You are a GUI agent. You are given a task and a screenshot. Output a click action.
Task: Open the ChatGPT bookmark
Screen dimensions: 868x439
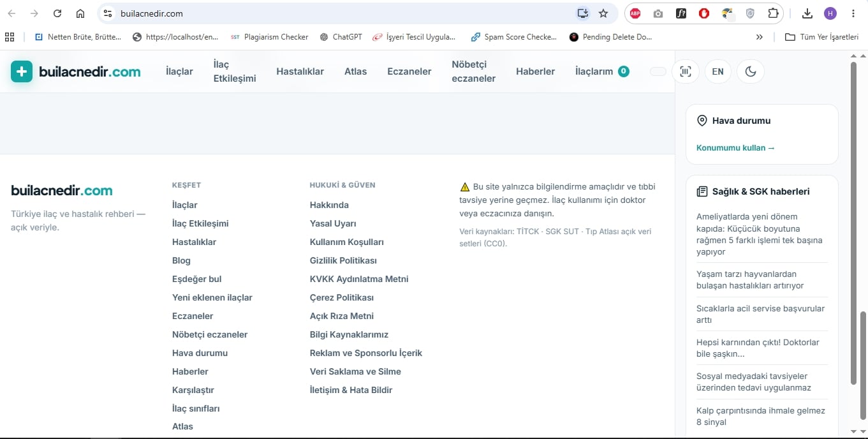click(341, 37)
